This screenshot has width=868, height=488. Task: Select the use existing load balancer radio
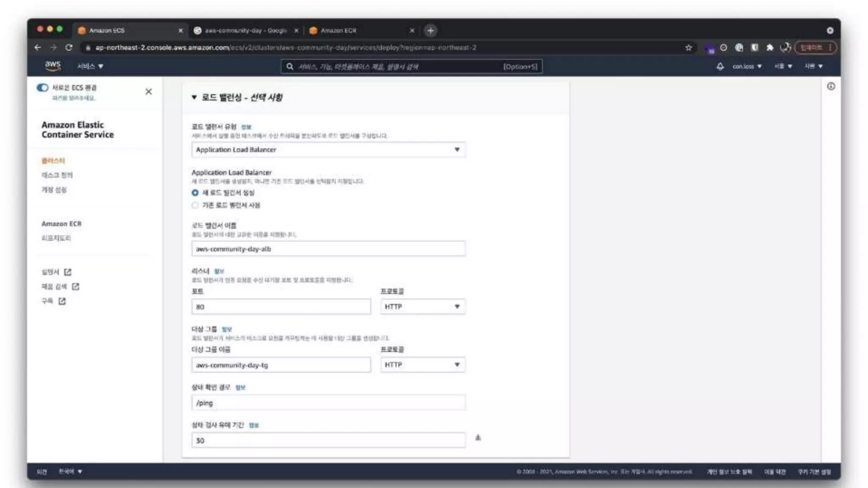coord(195,205)
